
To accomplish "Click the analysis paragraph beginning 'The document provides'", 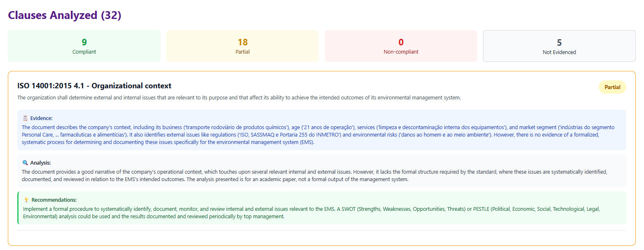I will (314, 176).
